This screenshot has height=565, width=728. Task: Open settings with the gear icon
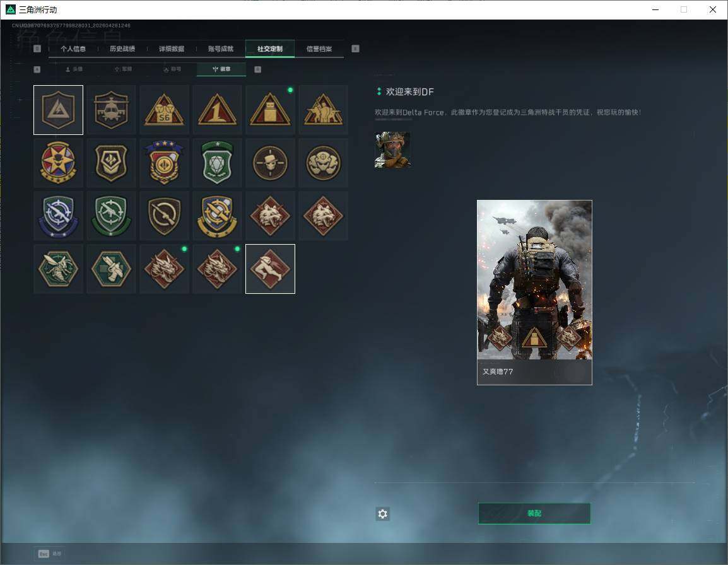pos(382,514)
